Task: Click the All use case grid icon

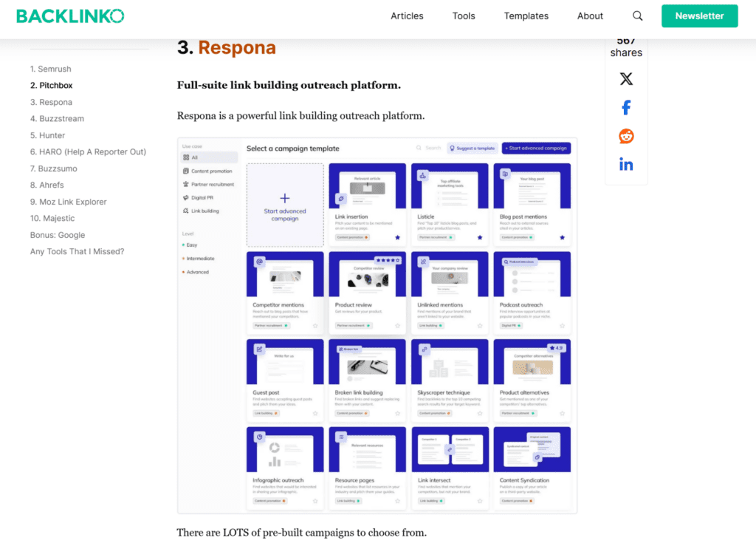Action: tap(186, 157)
